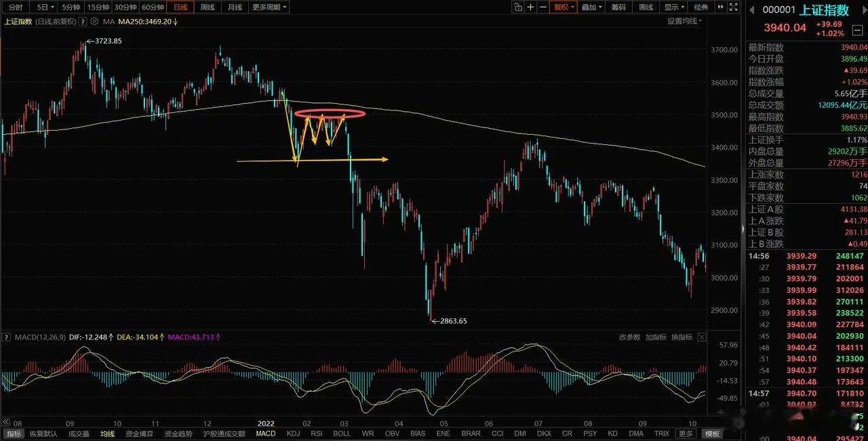Open 5日 period dropdown

click(x=45, y=7)
